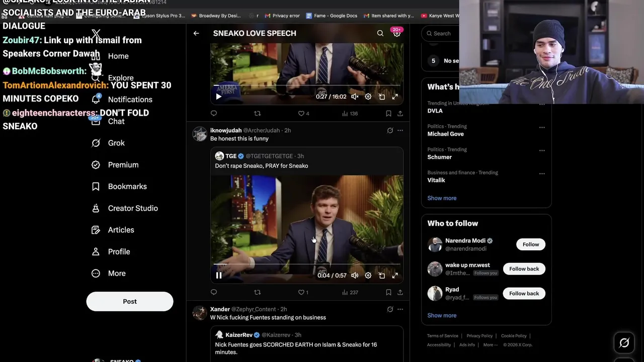
Task: Reply to iknowjudah's post
Action: [x=214, y=292]
